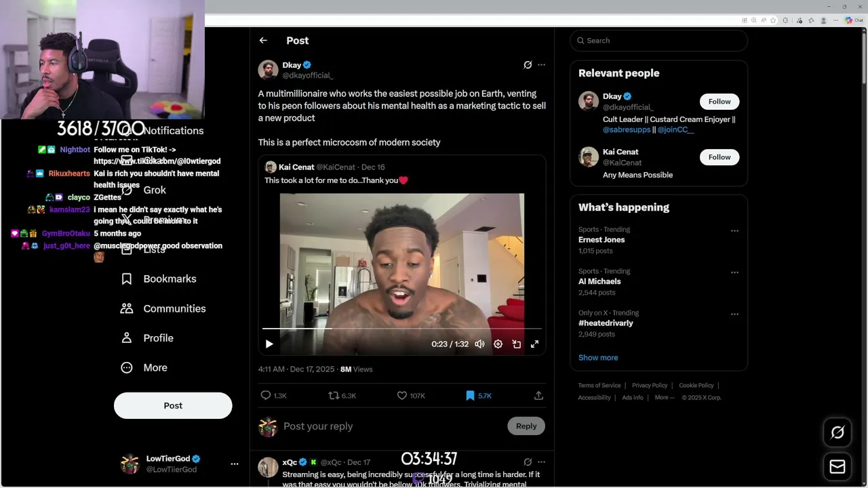
Task: Share the post using the share icon
Action: [538, 395]
